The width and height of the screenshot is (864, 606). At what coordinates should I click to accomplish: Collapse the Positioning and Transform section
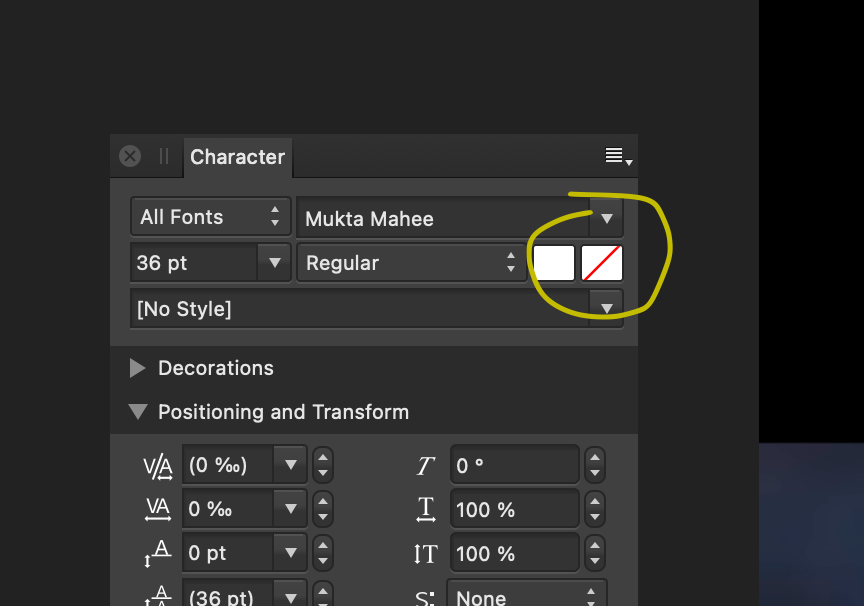tap(137, 412)
